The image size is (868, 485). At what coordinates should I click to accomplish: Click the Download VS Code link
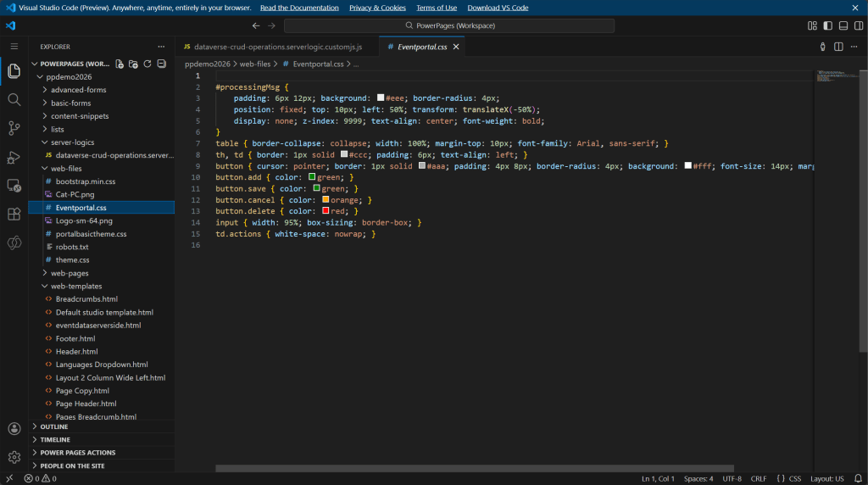[x=498, y=8]
